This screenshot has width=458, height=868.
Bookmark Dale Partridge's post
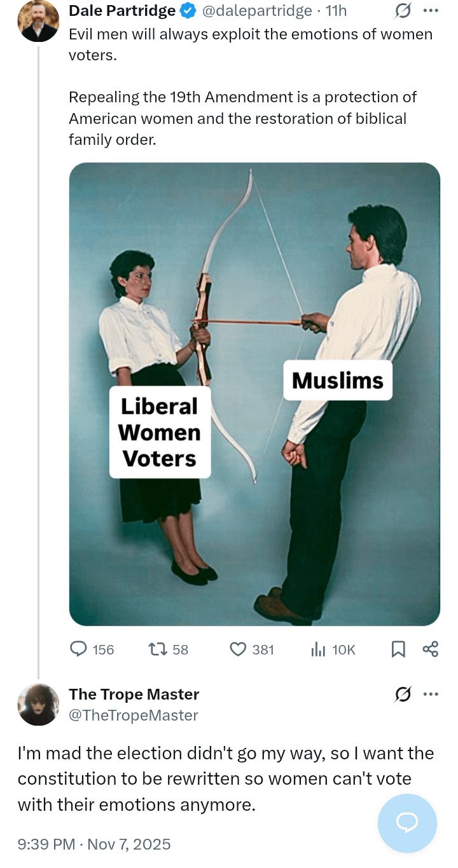click(x=398, y=649)
